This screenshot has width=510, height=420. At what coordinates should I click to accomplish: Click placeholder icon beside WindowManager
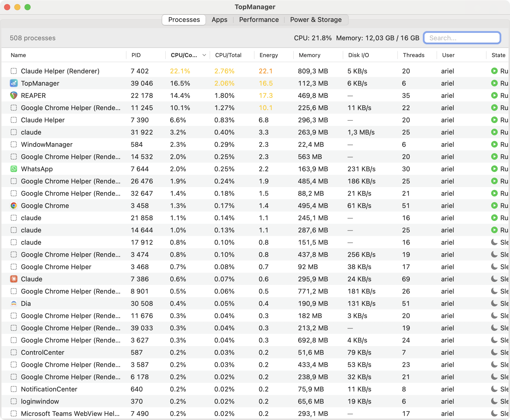[14, 145]
